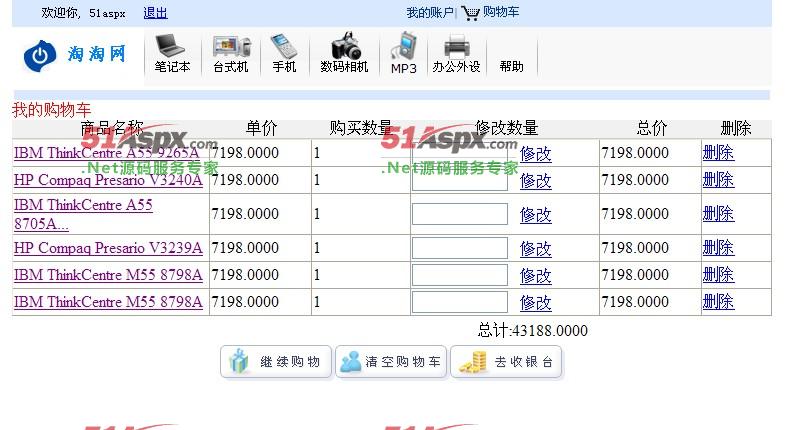This screenshot has height=430, width=797.
Task: Click the 淘淘网 site logo
Action: [x=74, y=54]
